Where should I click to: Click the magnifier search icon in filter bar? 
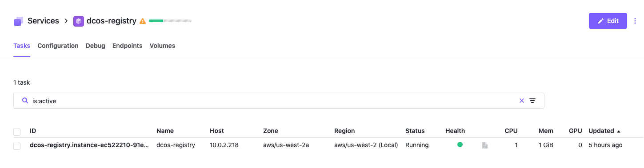click(x=25, y=101)
